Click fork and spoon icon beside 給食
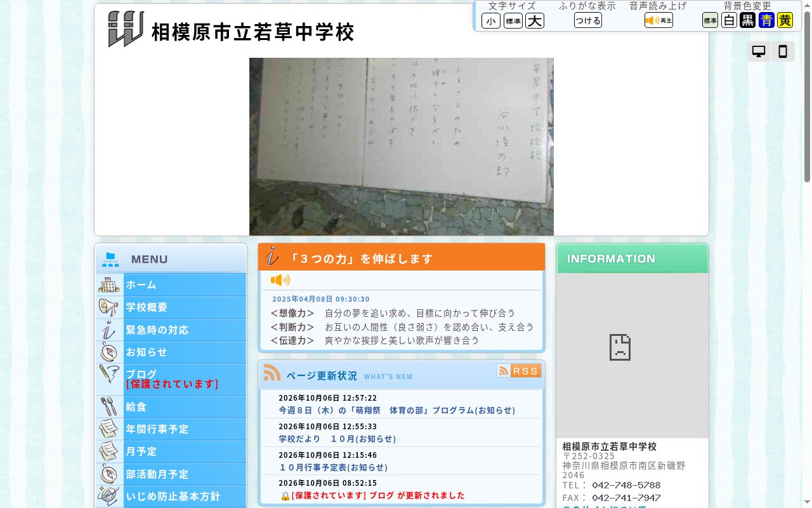 pyautogui.click(x=109, y=406)
